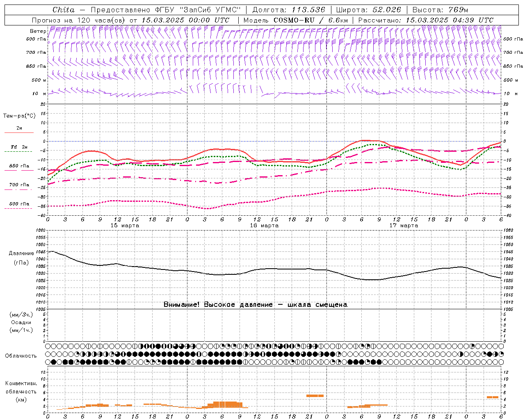Click the 15 марта date label
The width and height of the screenshot is (525, 420).
[125, 226]
